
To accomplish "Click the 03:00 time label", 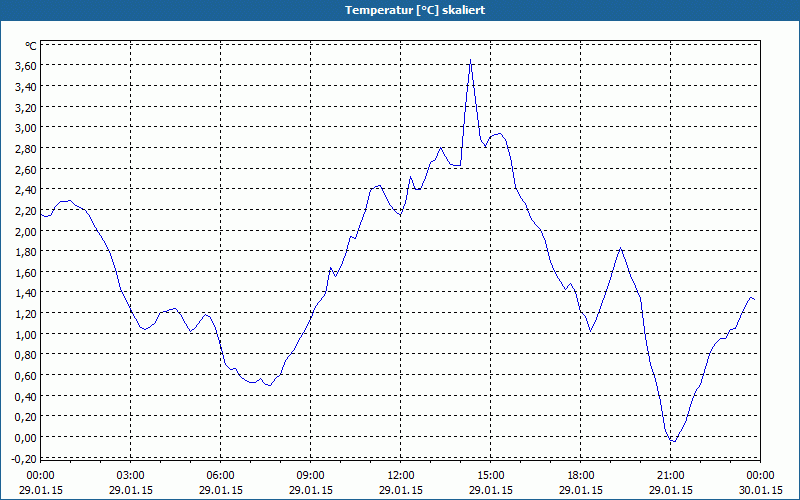I will coord(131,476).
